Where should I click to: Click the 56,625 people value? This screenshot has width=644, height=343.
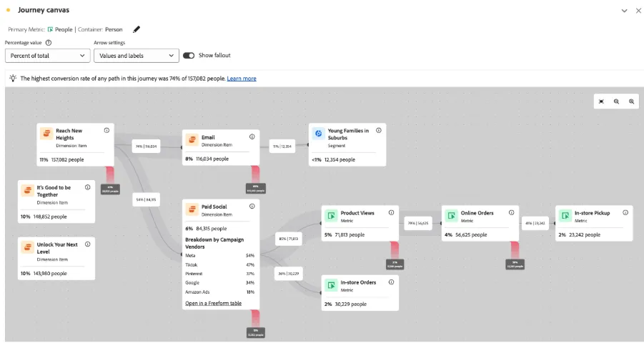[471, 234]
